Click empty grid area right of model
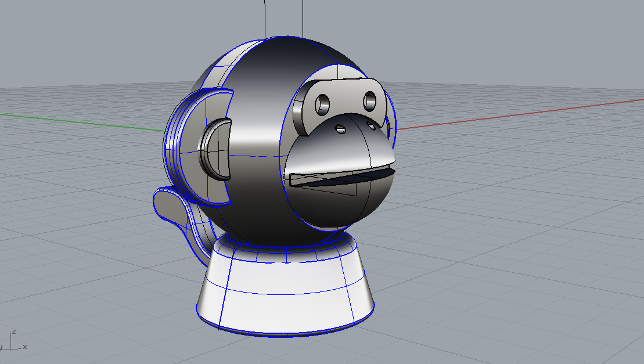The image size is (644, 364). [523, 232]
